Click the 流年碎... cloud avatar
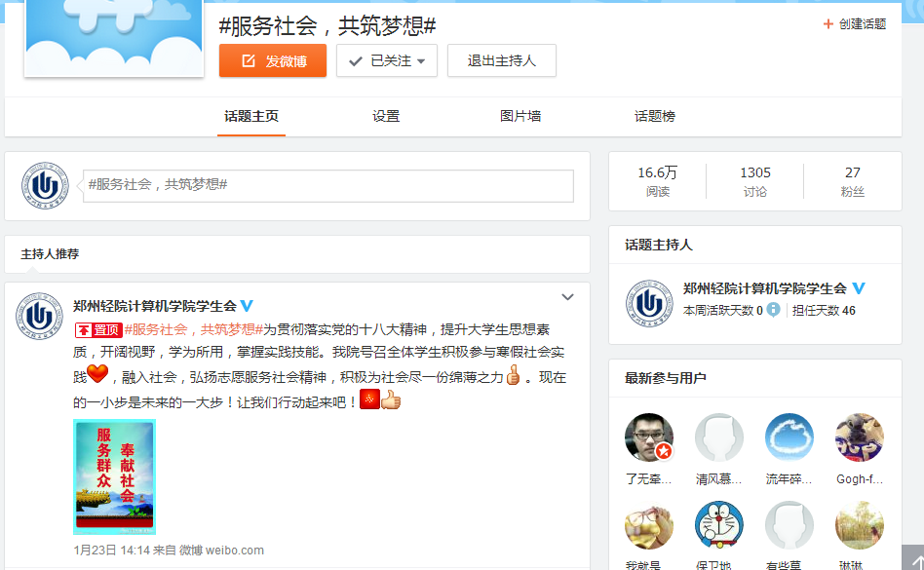The image size is (924, 570). [789, 437]
